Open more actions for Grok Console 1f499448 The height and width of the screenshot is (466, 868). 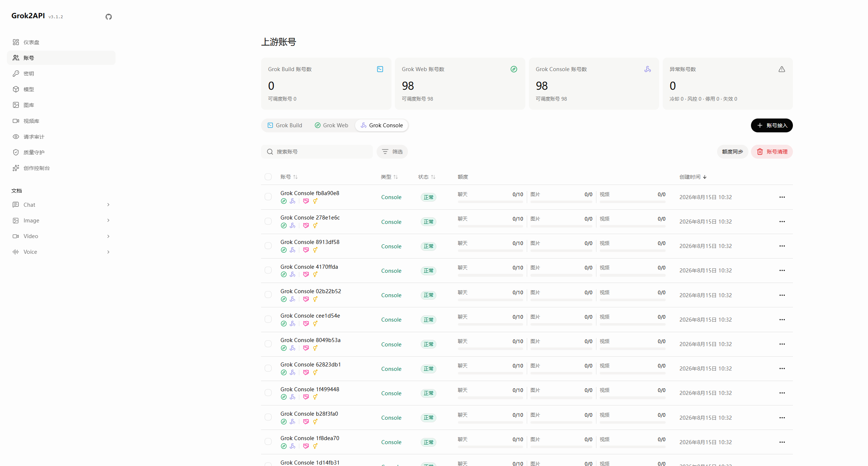tap(782, 393)
